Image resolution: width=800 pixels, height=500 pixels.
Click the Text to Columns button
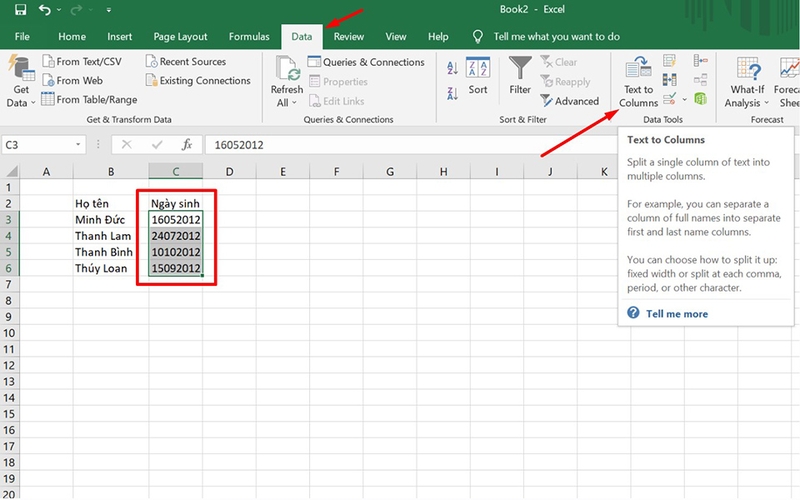638,82
